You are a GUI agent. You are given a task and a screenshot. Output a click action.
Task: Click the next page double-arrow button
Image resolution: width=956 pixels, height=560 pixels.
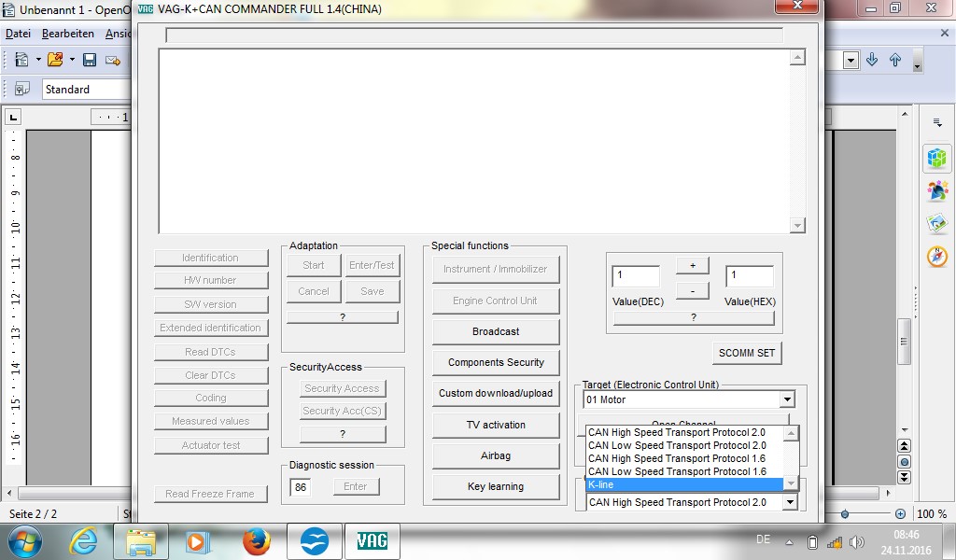tap(905, 477)
